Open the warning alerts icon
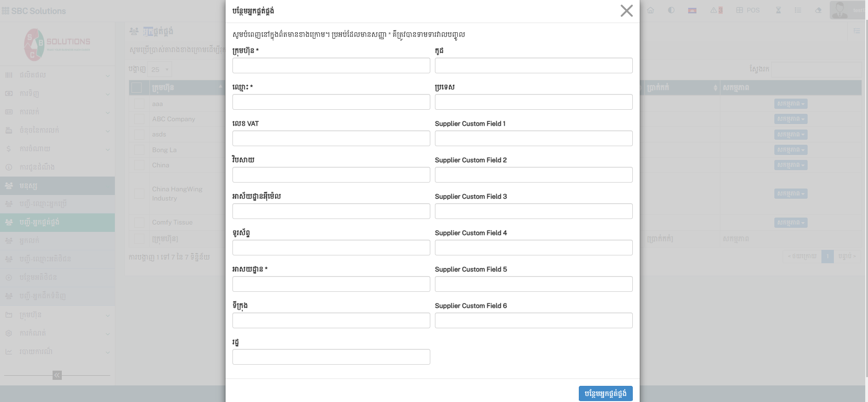Screen dimensions: 868x402 (716, 10)
